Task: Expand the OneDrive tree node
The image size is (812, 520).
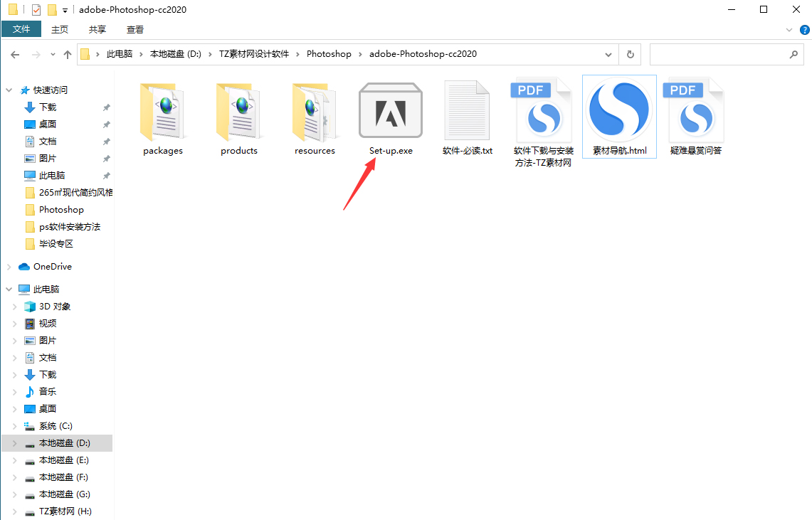Action: 9,267
